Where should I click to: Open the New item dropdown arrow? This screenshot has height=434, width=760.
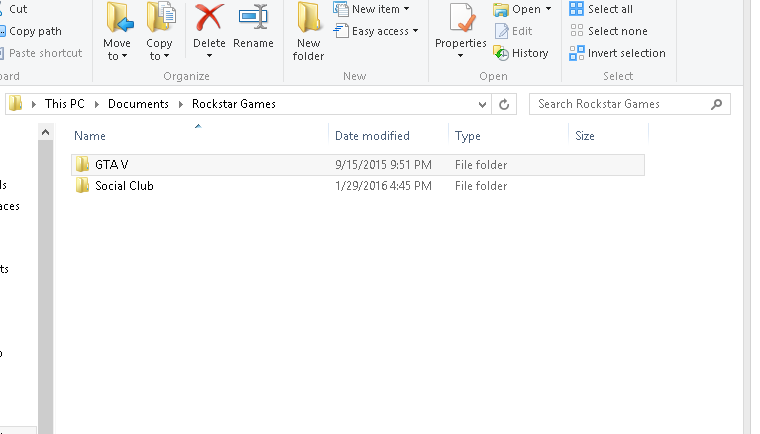click(x=406, y=9)
